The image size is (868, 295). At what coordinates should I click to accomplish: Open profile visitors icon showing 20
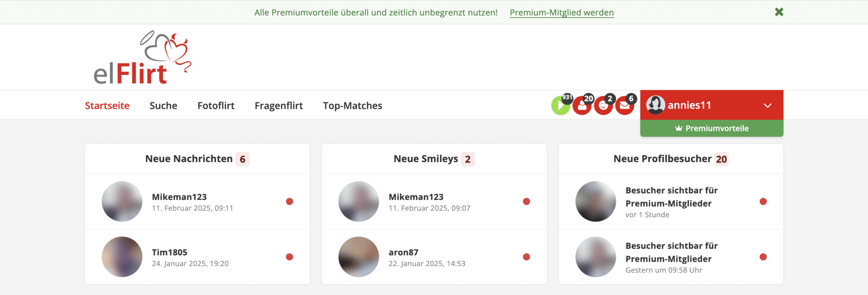pyautogui.click(x=582, y=105)
